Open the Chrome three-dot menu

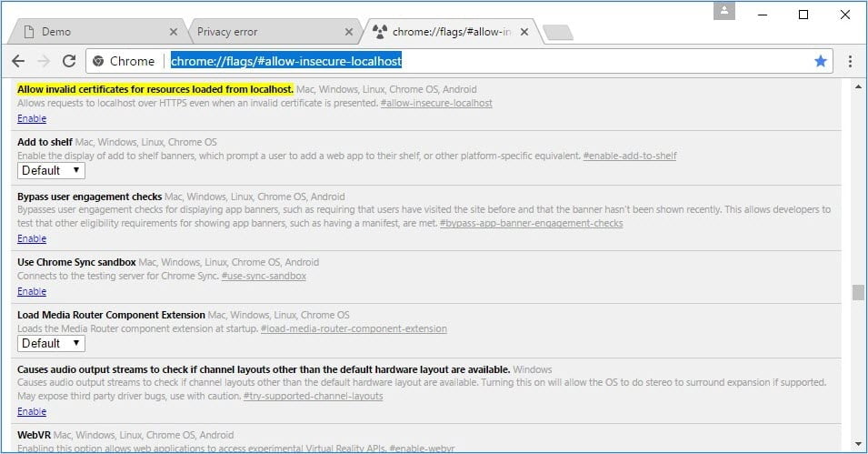click(x=850, y=61)
